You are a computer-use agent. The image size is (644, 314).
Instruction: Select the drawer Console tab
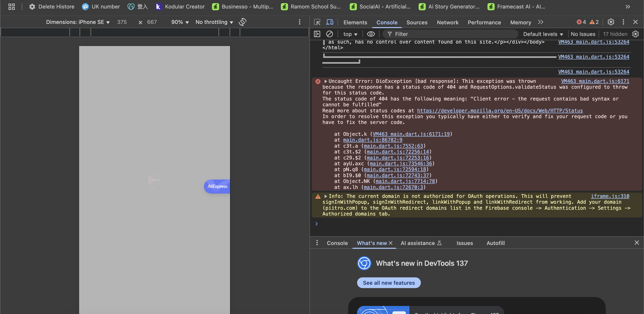(x=337, y=243)
